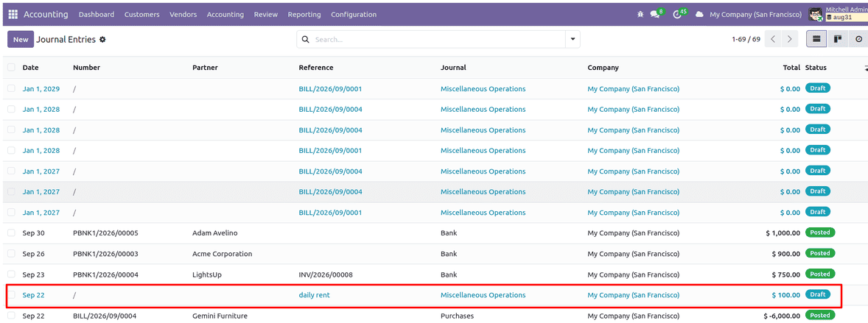Open Journal Entries gear actions menu

point(102,40)
